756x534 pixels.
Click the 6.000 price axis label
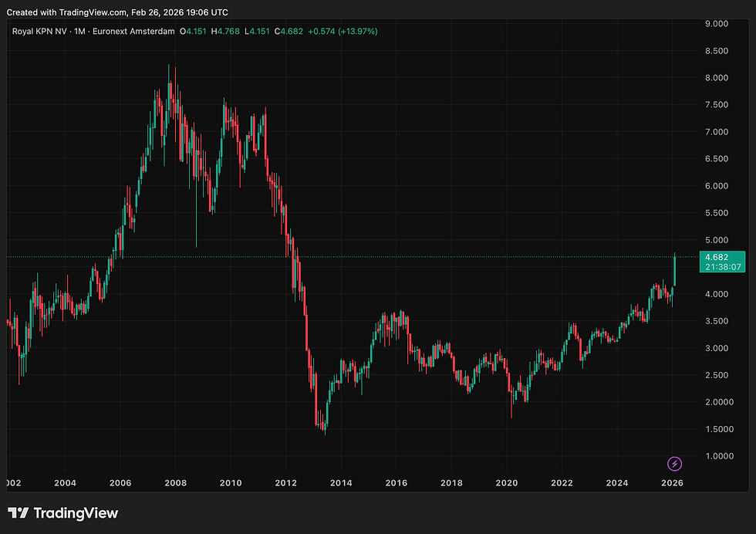[717, 186]
